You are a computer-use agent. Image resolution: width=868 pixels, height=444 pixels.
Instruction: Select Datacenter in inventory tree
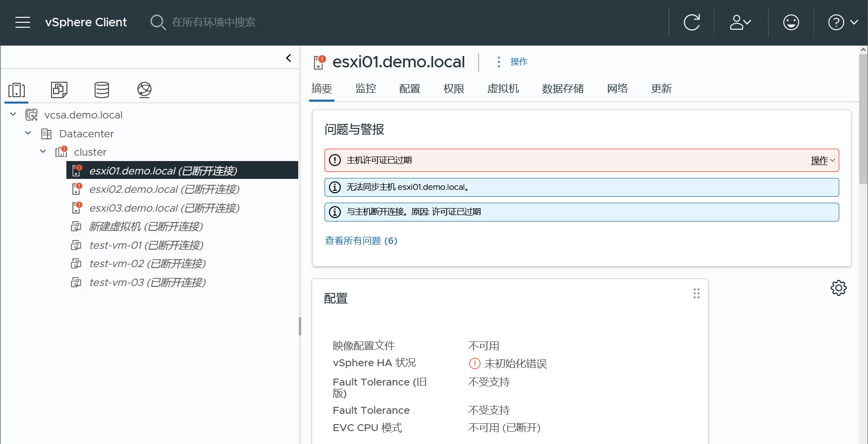(x=87, y=134)
